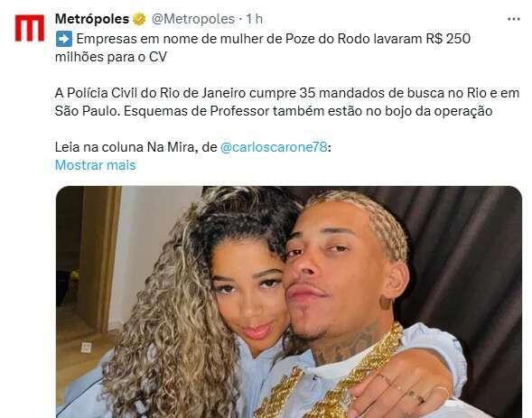Click the headline about Poze do Rodo
Screen dimensions: 532x418
263,48
